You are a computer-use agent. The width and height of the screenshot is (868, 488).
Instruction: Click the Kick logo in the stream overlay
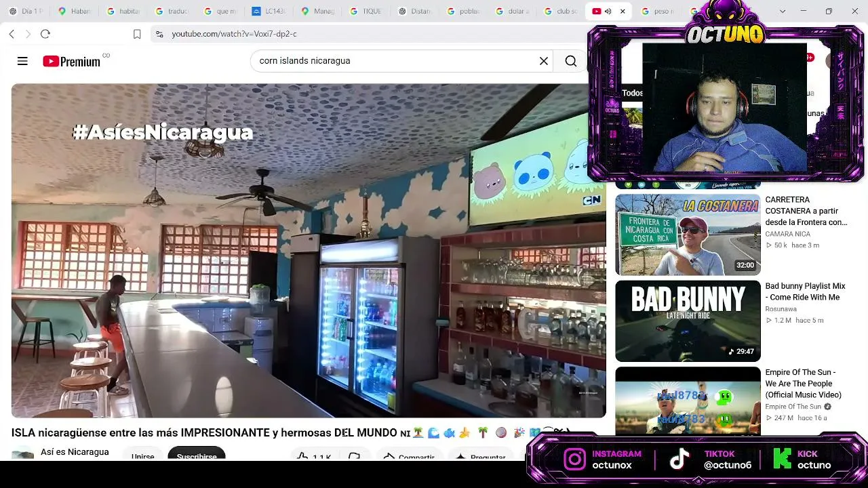pyautogui.click(x=782, y=459)
